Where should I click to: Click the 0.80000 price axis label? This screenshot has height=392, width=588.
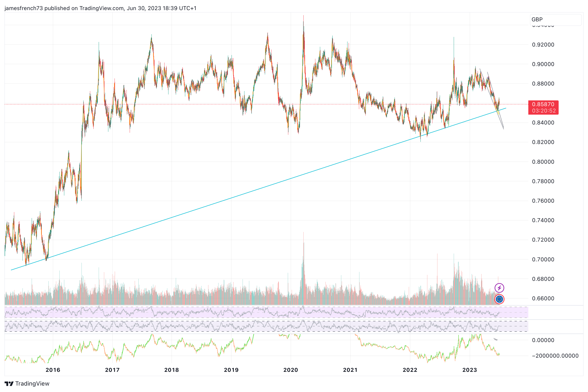[x=543, y=162]
